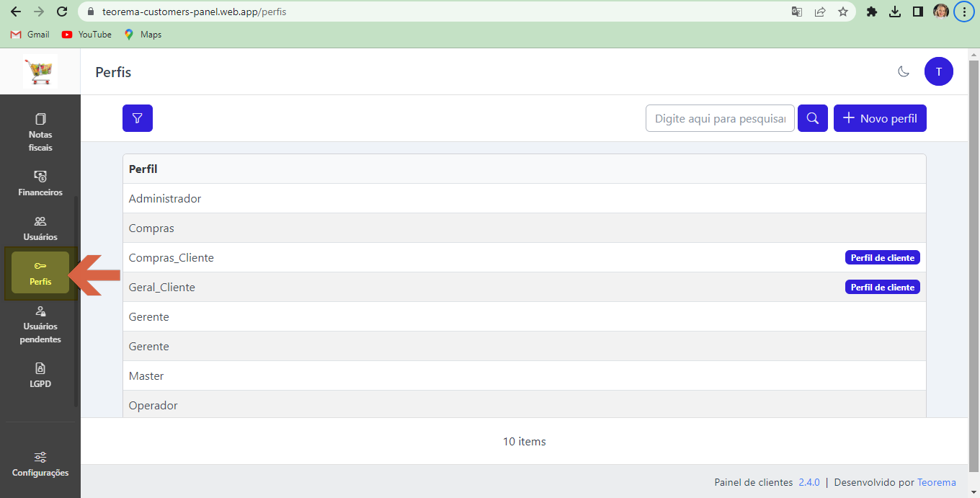
Task: Open Usuários pendentes section
Action: pos(40,324)
